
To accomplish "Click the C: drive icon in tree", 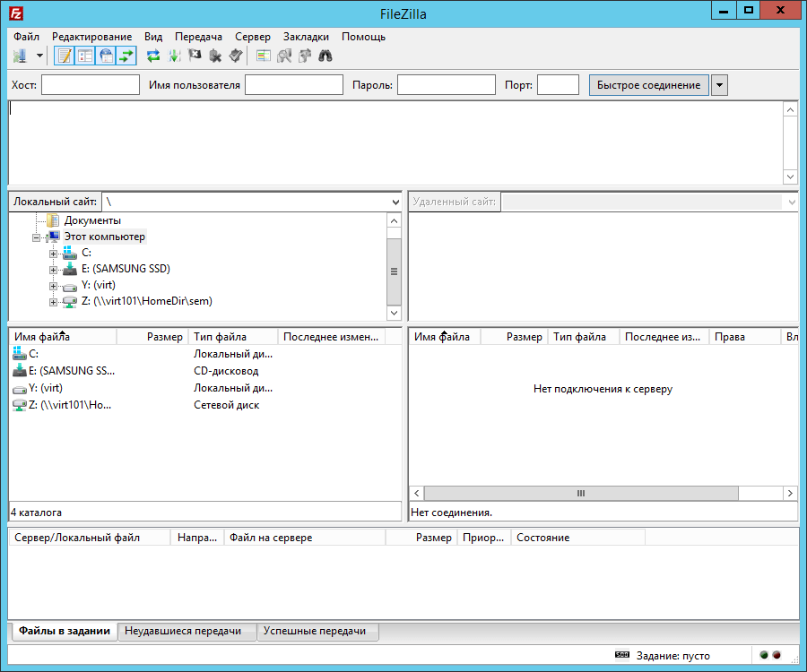I will tap(69, 253).
